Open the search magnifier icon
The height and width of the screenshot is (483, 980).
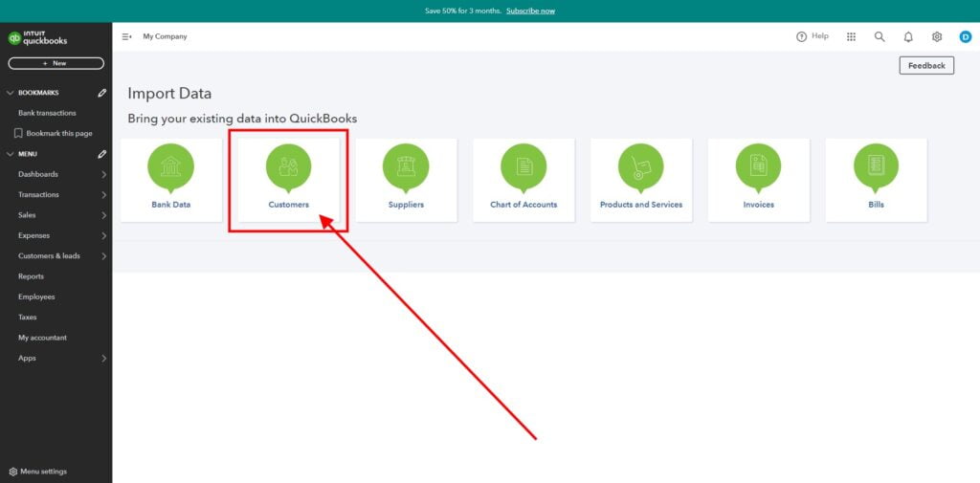point(880,37)
